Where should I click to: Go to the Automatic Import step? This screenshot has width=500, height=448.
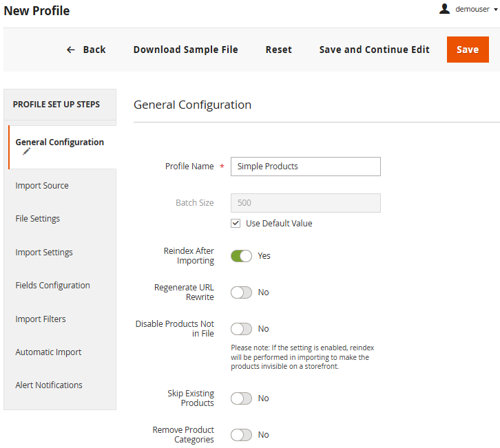48,352
